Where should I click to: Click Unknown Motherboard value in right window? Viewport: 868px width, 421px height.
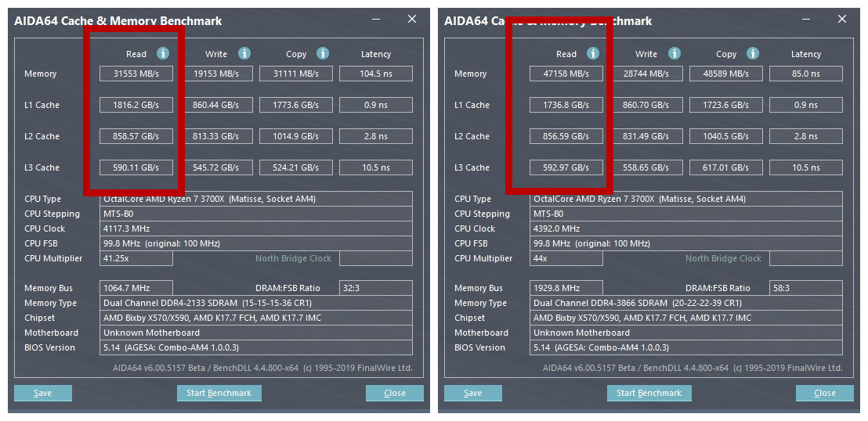686,333
